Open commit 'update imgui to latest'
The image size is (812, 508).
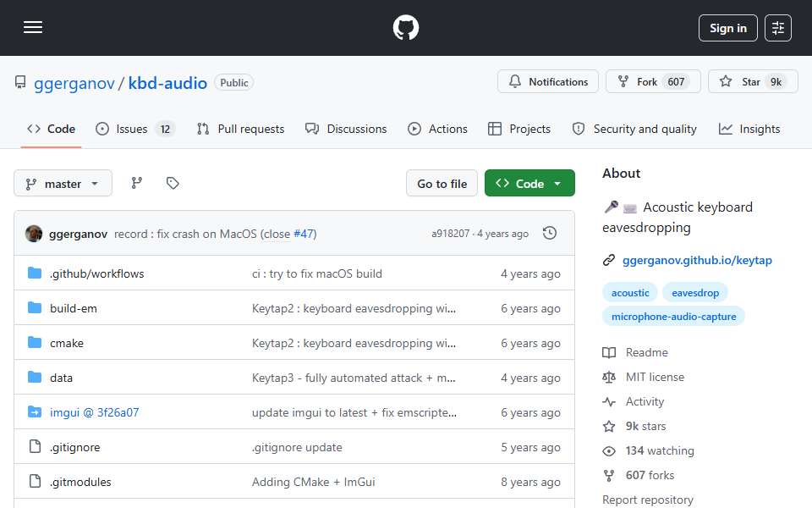(x=354, y=412)
